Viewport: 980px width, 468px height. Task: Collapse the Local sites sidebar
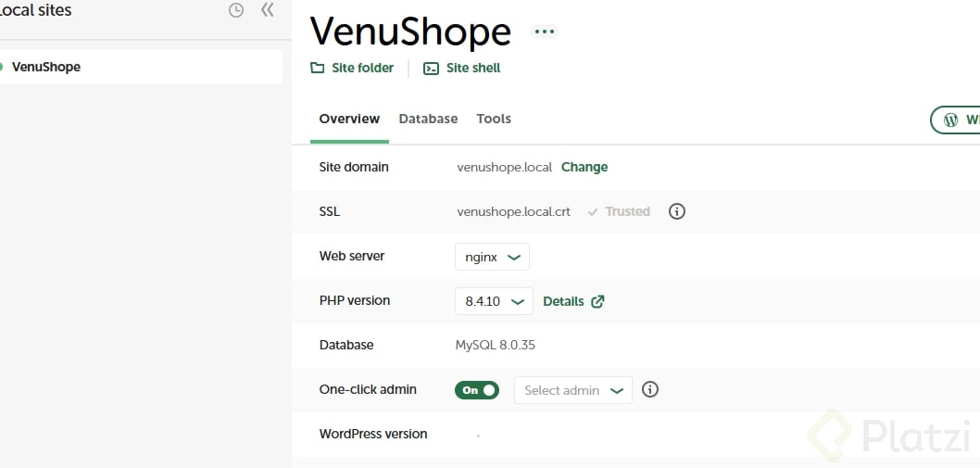[268, 10]
